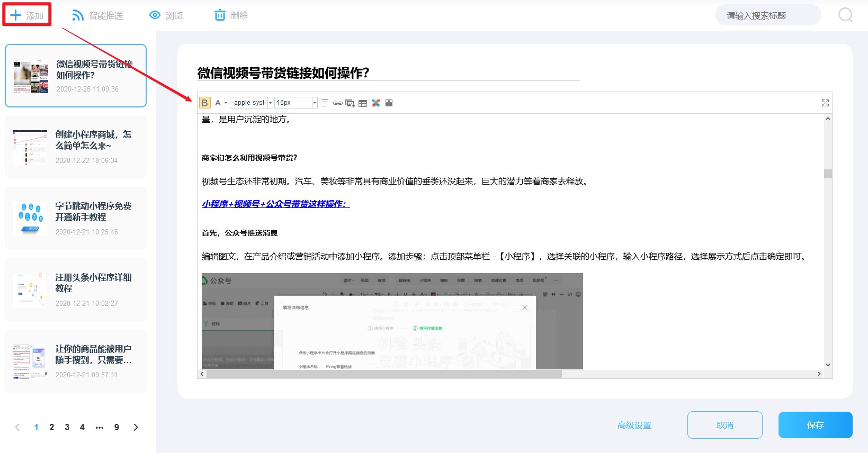
Task: Click date 2020-12-25 11:09:36
Action: [x=87, y=89]
